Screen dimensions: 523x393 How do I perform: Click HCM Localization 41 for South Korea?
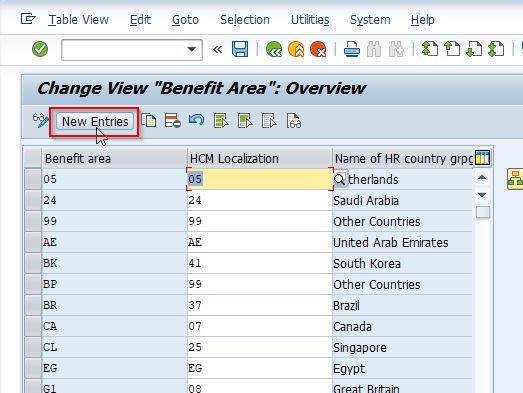(259, 263)
